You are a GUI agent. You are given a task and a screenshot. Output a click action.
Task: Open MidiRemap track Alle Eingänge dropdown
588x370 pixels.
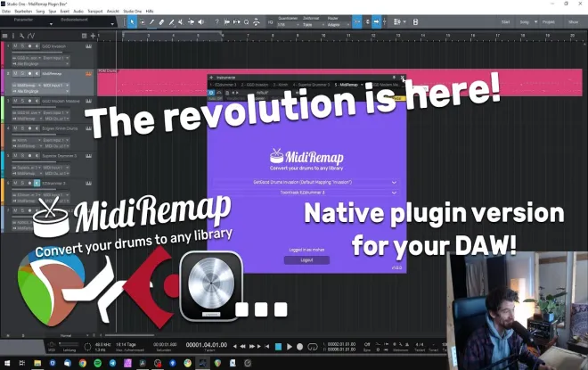pos(40,91)
